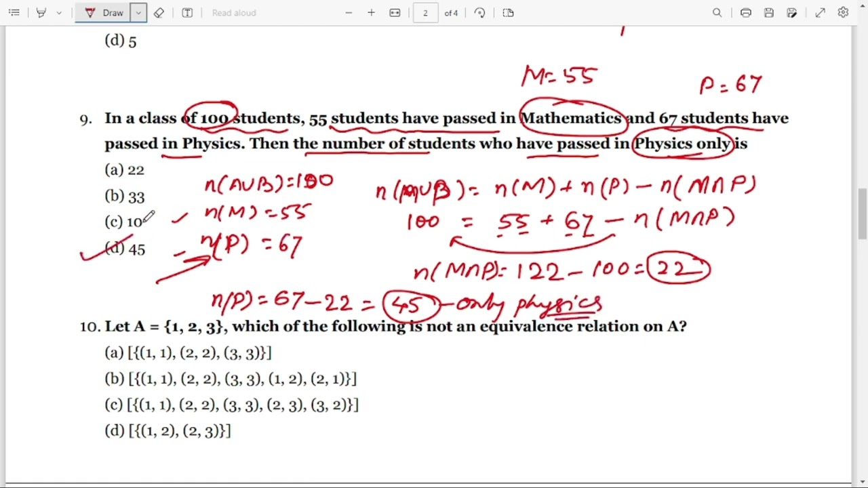Click the page number field
This screenshot has width=868, height=488.
(x=425, y=13)
